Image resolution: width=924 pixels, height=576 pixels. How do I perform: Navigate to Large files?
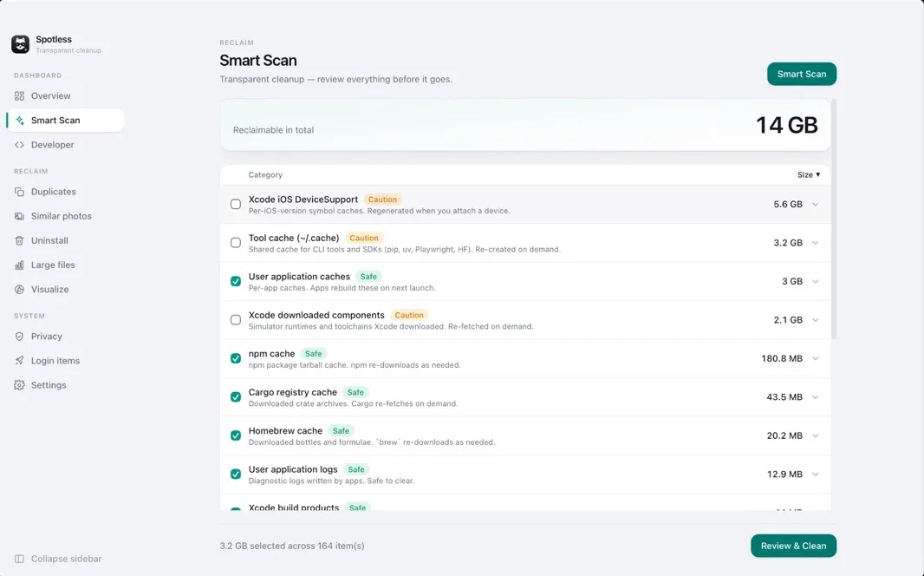[65, 265]
